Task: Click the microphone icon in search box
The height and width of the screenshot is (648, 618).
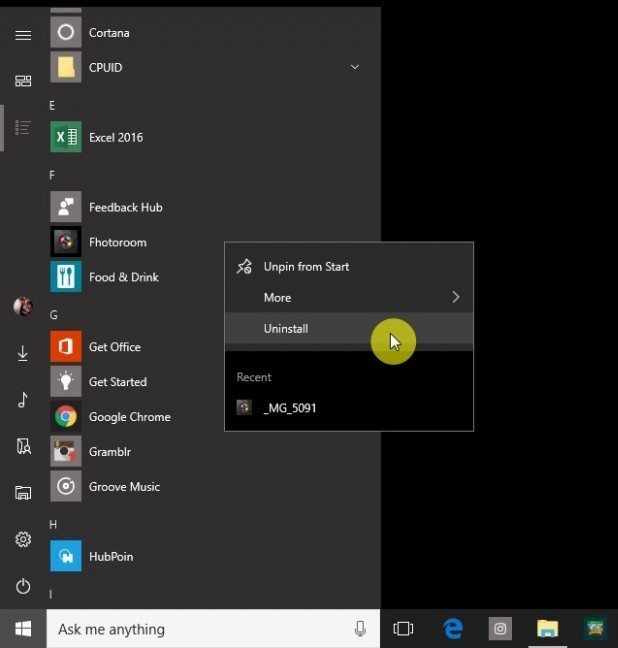Action: click(x=360, y=629)
